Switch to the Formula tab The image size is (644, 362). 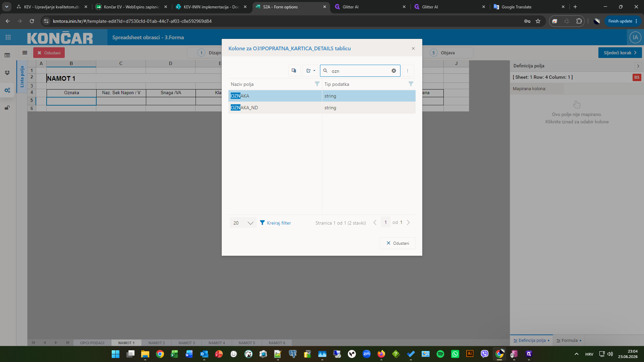coord(569,341)
